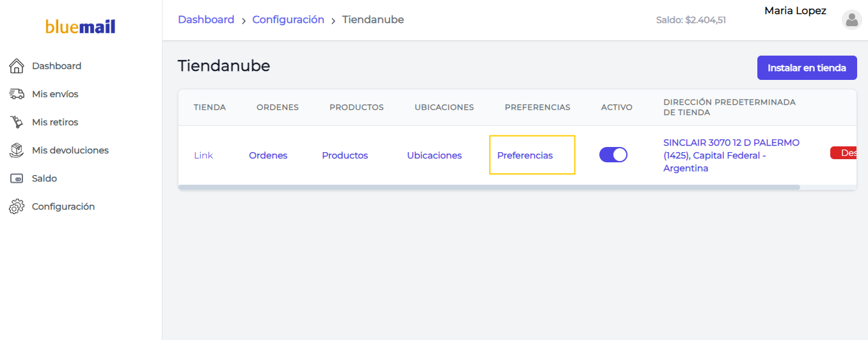Click the Saldo wallet icon

(x=17, y=178)
